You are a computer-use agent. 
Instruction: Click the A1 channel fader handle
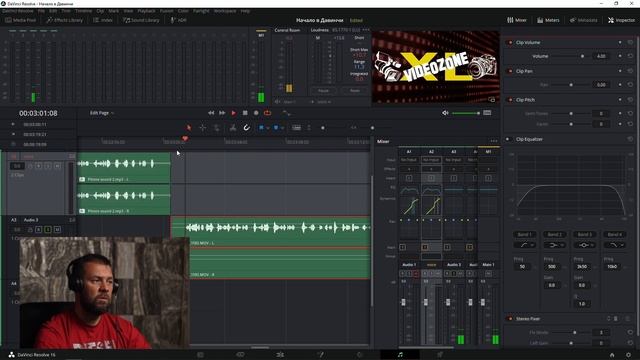[404, 302]
